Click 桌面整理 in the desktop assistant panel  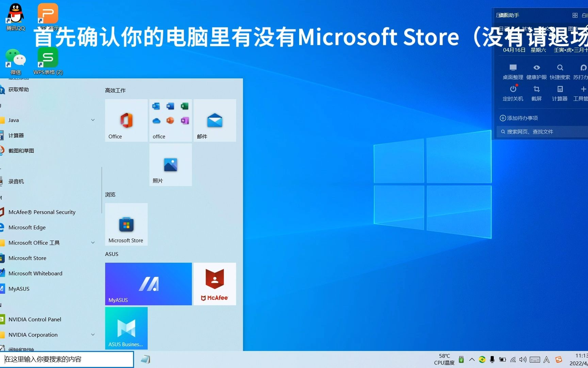point(513,72)
